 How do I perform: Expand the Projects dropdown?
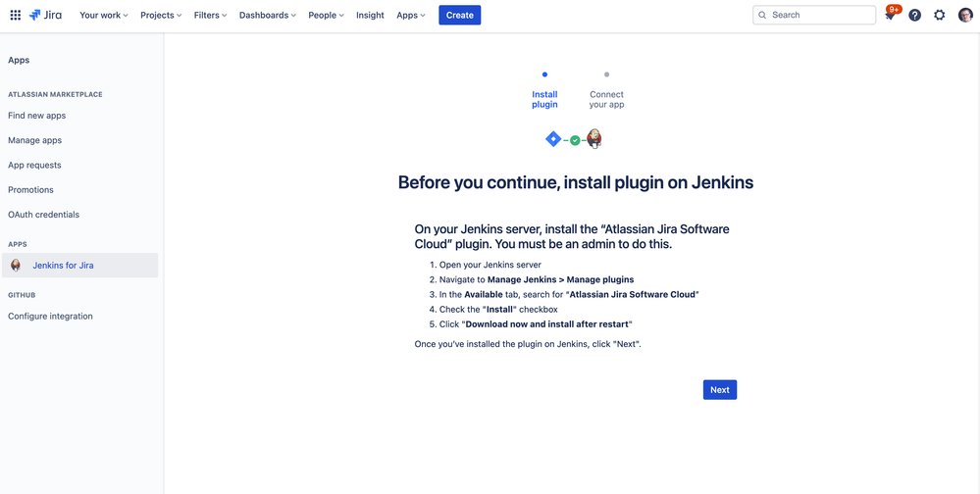[x=161, y=15]
